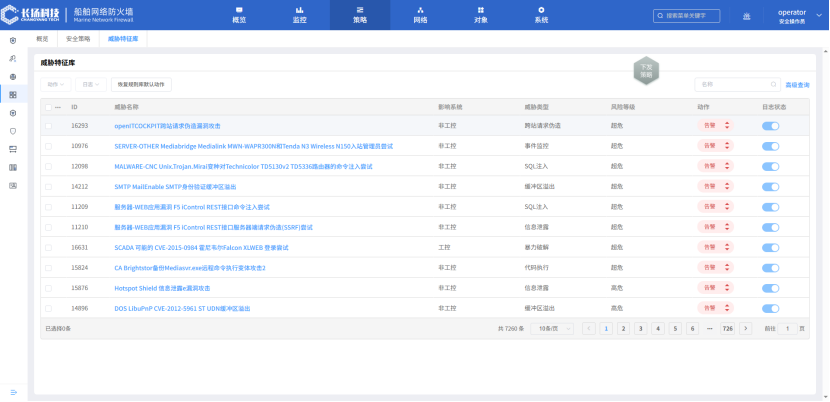
Task: Open the 10条/页 page size dropdown
Action: point(548,328)
